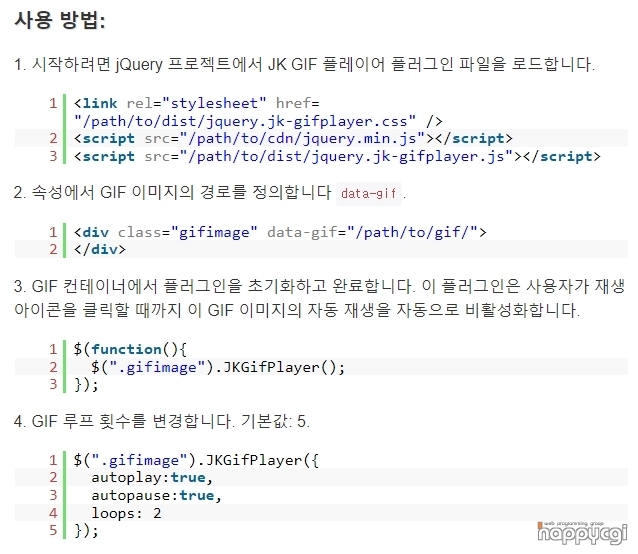This screenshot has width=638, height=554.
Task: Click the '$(function(){' code line
Action: pyautogui.click(x=130, y=349)
